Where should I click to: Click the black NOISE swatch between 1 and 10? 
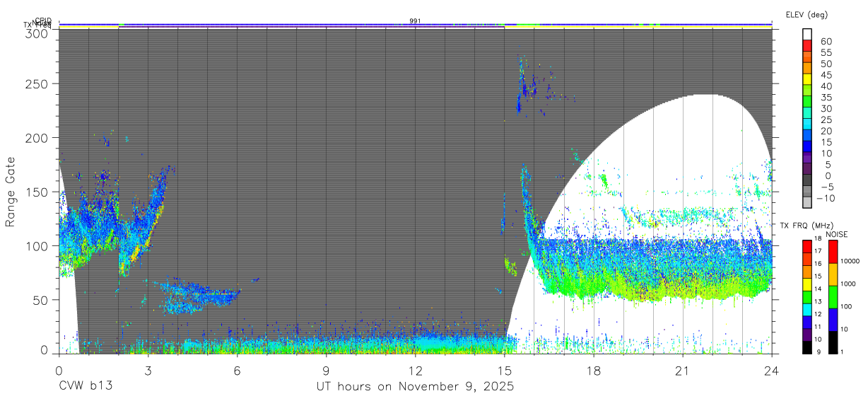[x=833, y=342]
